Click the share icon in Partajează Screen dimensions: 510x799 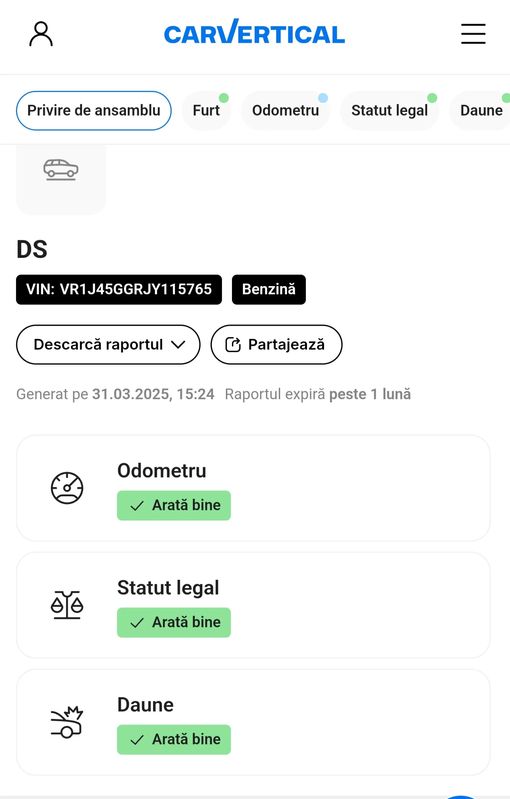(233, 345)
